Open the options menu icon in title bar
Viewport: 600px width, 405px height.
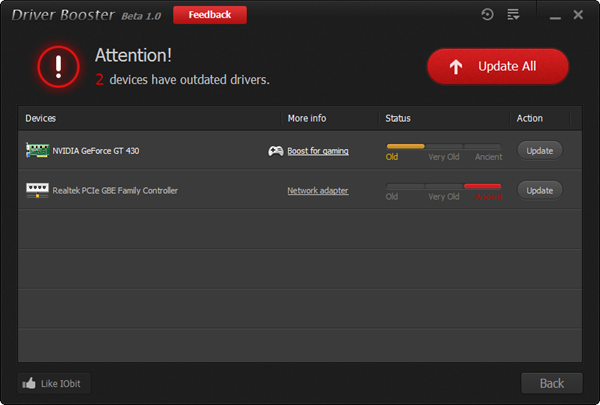513,15
